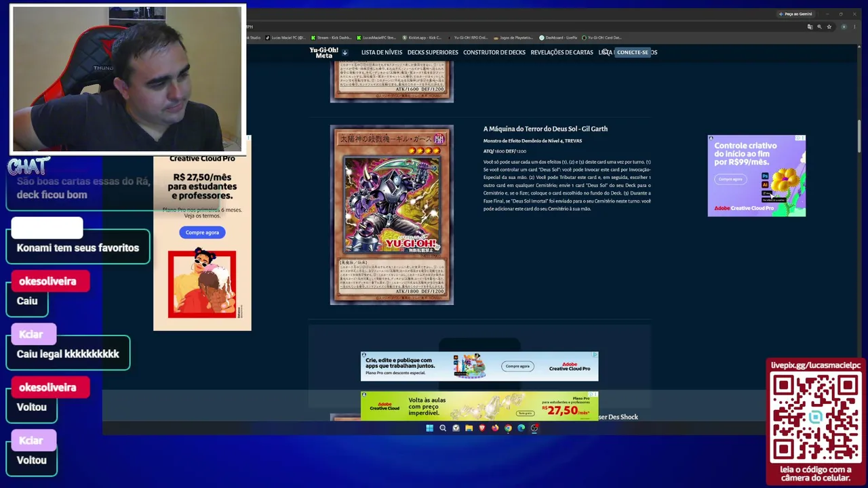Screen dimensions: 868x488
Task: Click the partially hidden card at page top
Action: [x=392, y=82]
